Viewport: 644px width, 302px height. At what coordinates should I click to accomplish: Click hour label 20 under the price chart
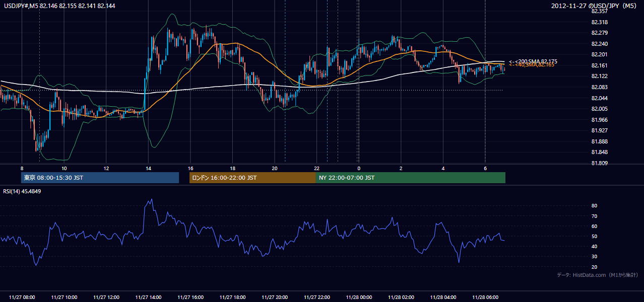[275, 168]
